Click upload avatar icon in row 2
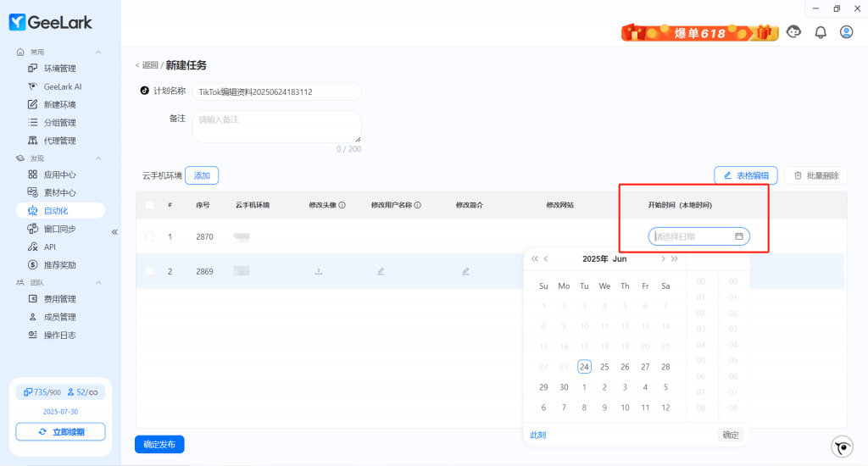 (319, 271)
